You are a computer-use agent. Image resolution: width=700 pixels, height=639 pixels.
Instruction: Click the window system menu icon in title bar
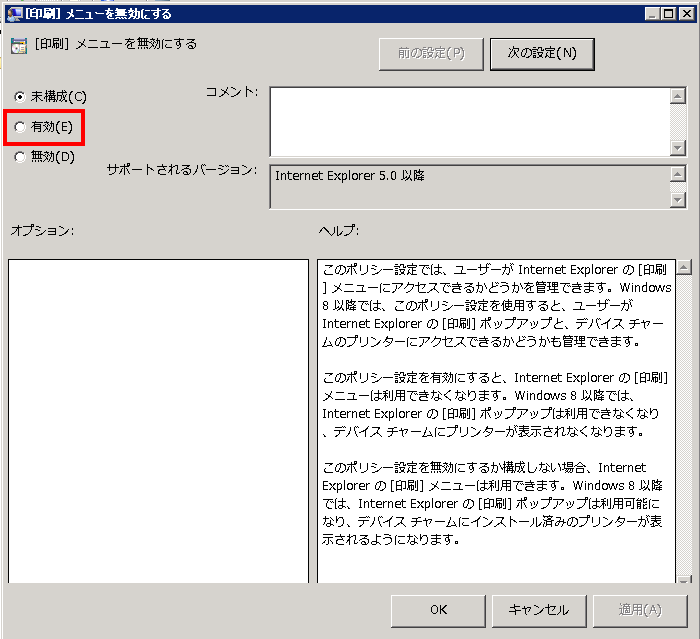tap(14, 13)
